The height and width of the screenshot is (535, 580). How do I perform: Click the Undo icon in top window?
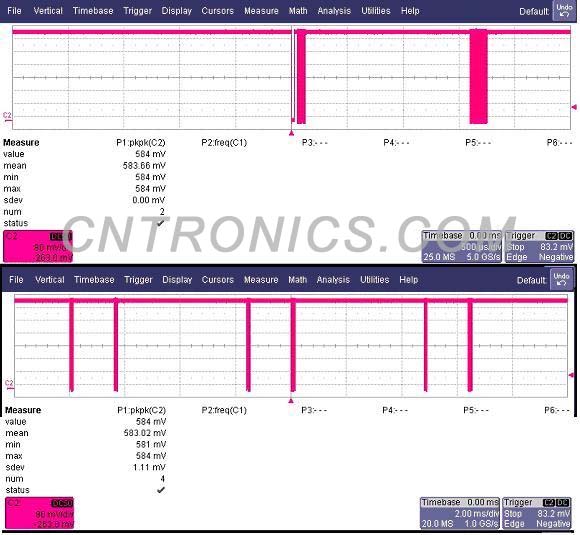click(x=564, y=10)
